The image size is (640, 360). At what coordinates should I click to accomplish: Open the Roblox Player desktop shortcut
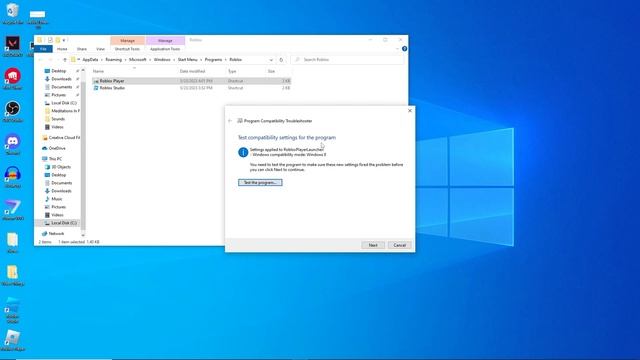pos(13,340)
